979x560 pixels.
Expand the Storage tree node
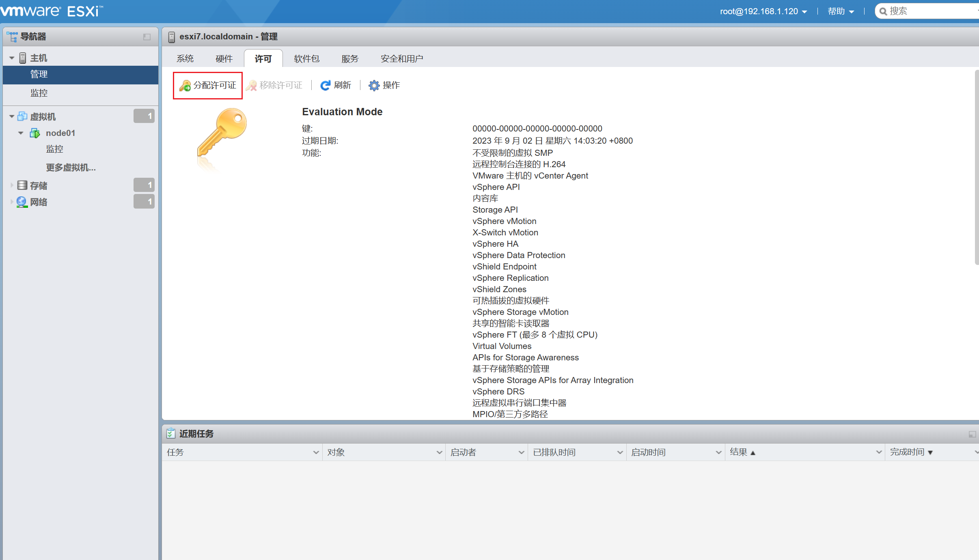pos(12,185)
